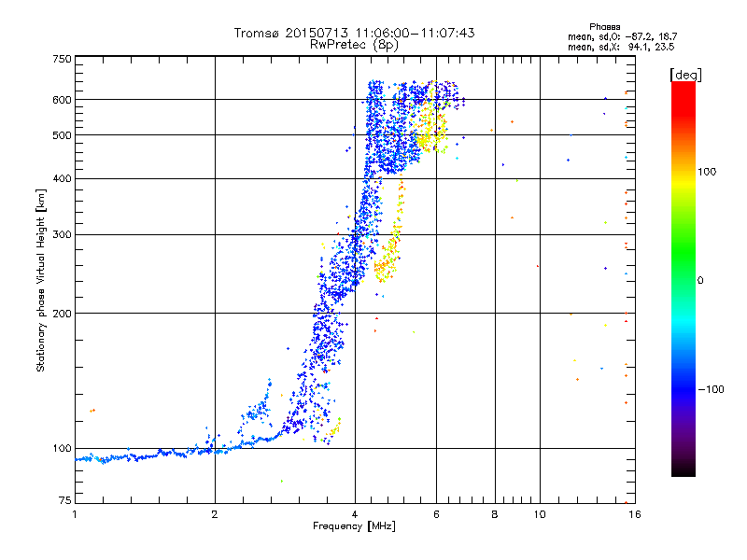Click the 'Stationary phase Virtual Height [km]' axis label
747x560 pixels.
tap(40, 280)
